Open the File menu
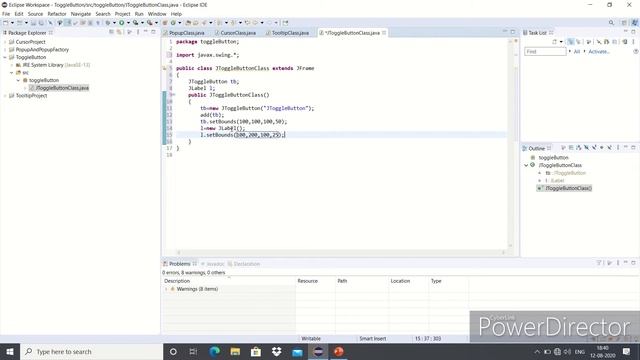The height and width of the screenshot is (360, 640). point(6,14)
